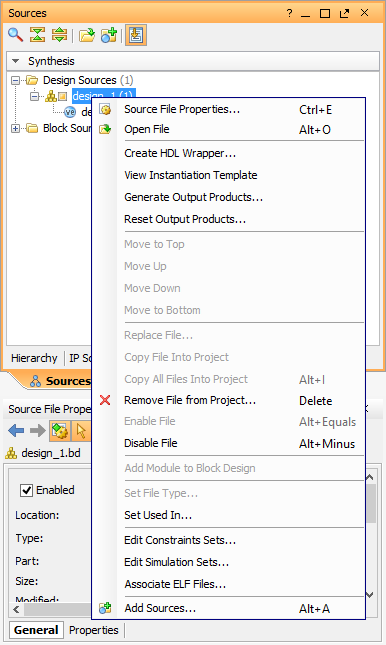This screenshot has width=386, height=645.
Task: Click the Open File green arrow icon in menu
Action: click(105, 129)
